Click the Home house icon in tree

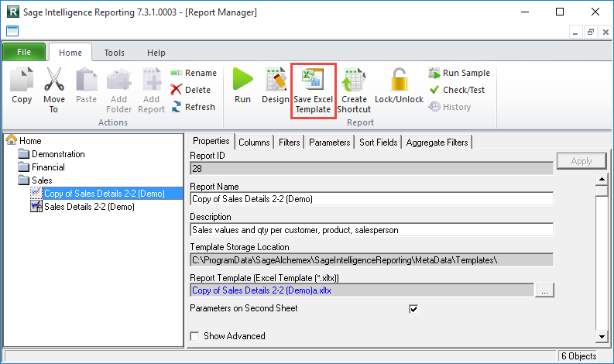12,140
